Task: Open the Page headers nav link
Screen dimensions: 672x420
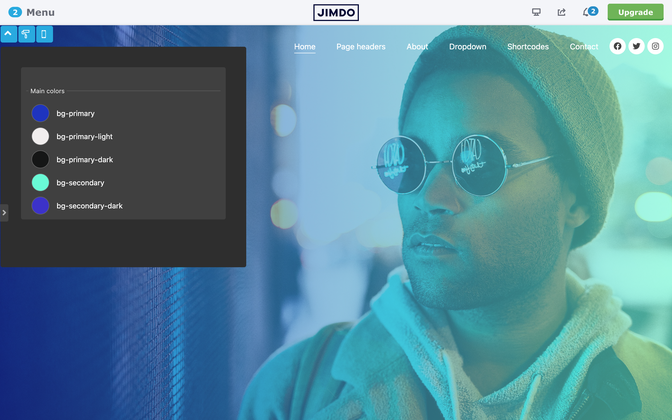Action: tap(361, 47)
